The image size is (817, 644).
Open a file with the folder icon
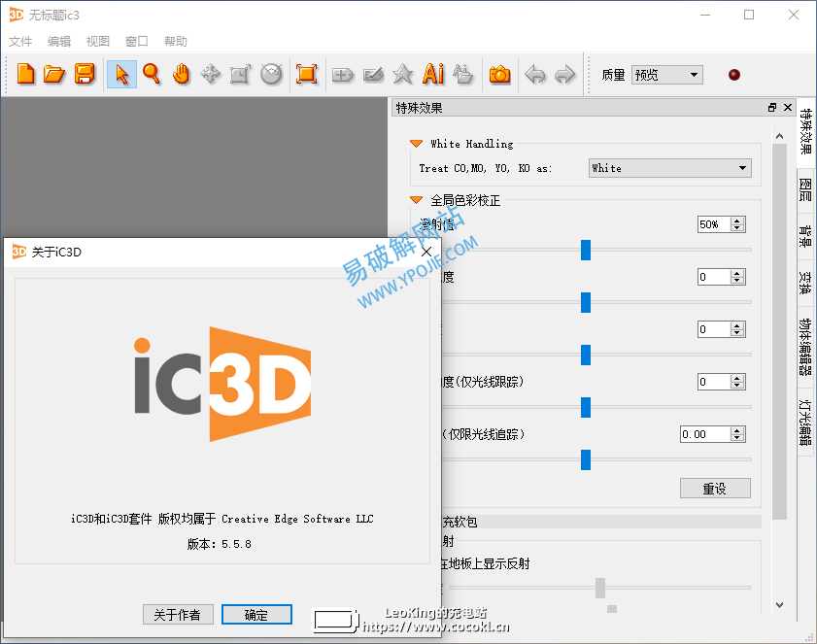54,74
